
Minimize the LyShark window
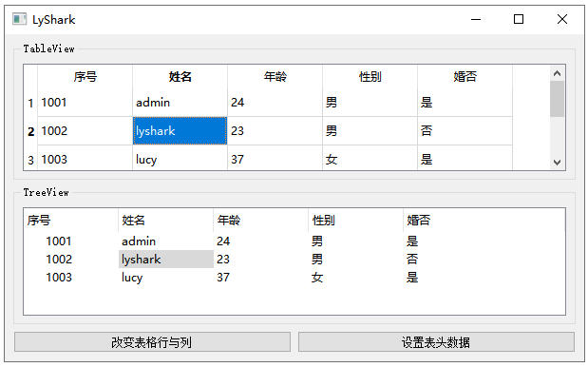pyautogui.click(x=476, y=19)
